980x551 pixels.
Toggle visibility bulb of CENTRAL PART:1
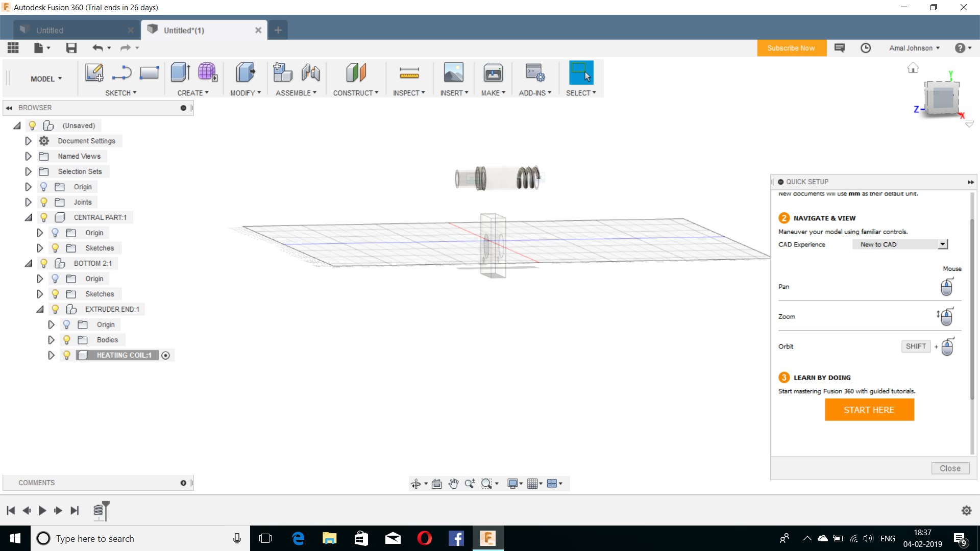tap(44, 217)
